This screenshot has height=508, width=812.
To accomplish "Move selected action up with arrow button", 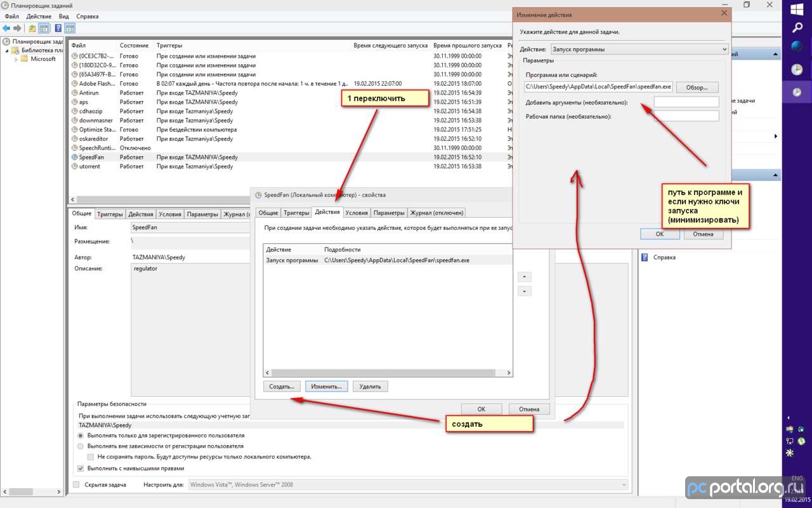I will click(525, 277).
